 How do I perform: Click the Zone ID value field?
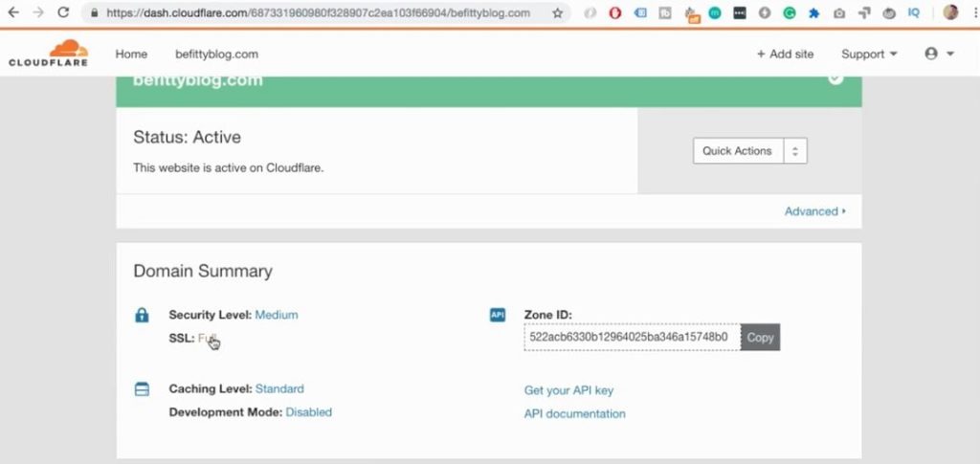632,337
